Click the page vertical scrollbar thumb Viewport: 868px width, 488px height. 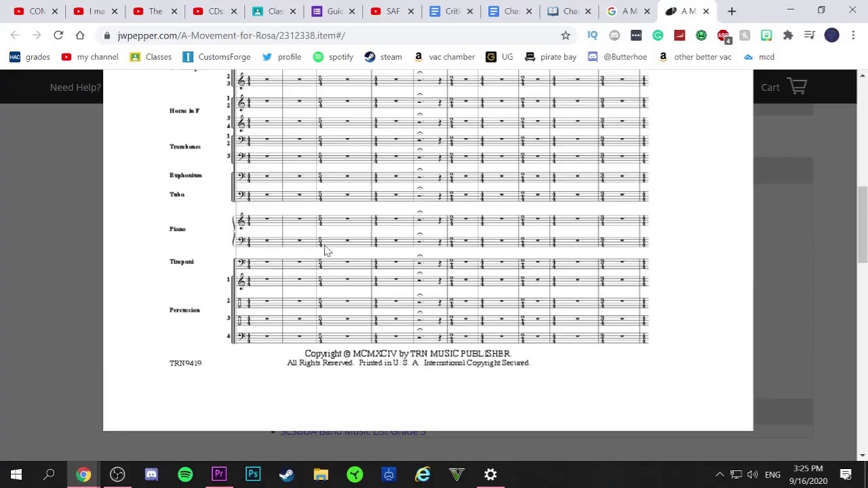point(862,225)
